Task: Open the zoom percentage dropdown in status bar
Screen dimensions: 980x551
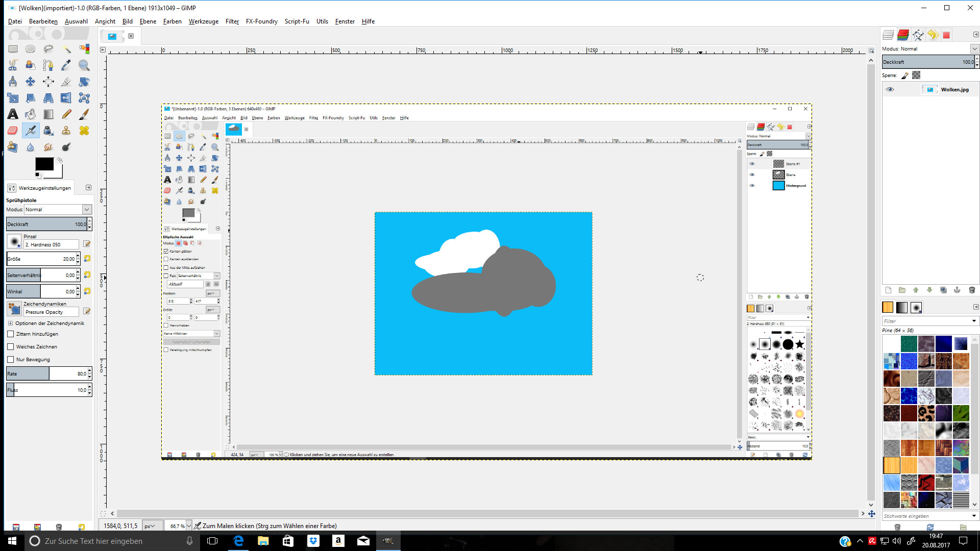Action: tap(189, 526)
